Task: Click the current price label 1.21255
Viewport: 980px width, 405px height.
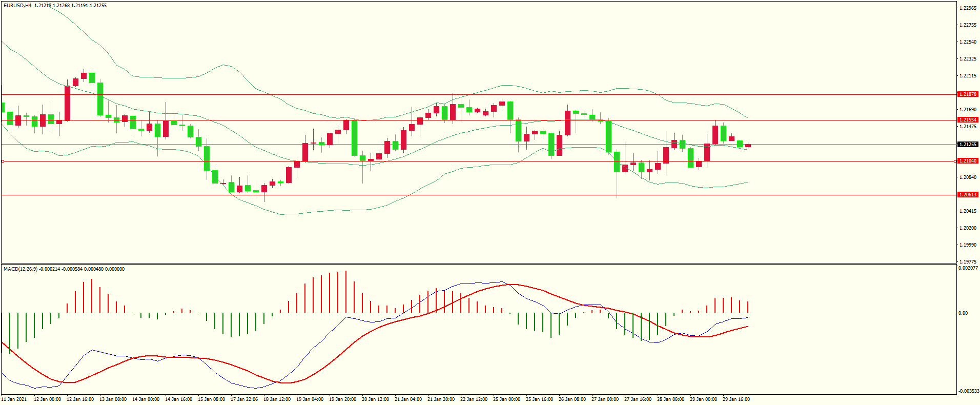Action: (x=968, y=145)
